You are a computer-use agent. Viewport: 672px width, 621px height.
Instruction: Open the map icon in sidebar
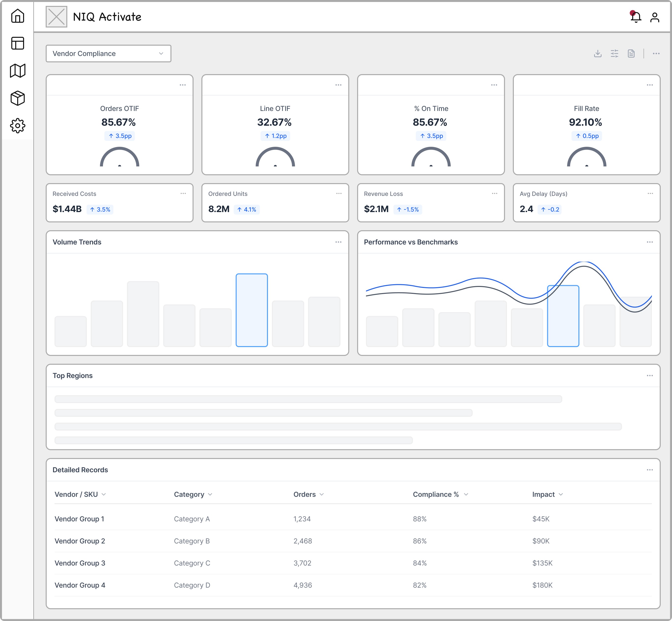[17, 71]
